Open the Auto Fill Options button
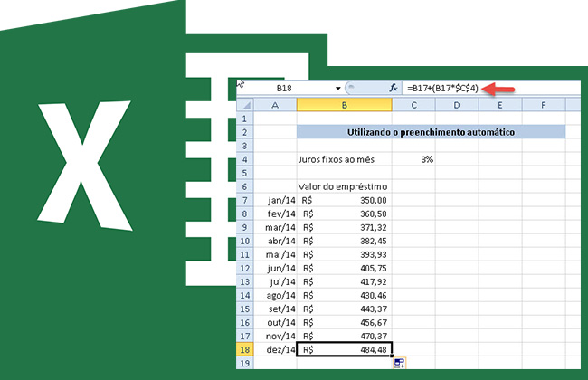 399,363
